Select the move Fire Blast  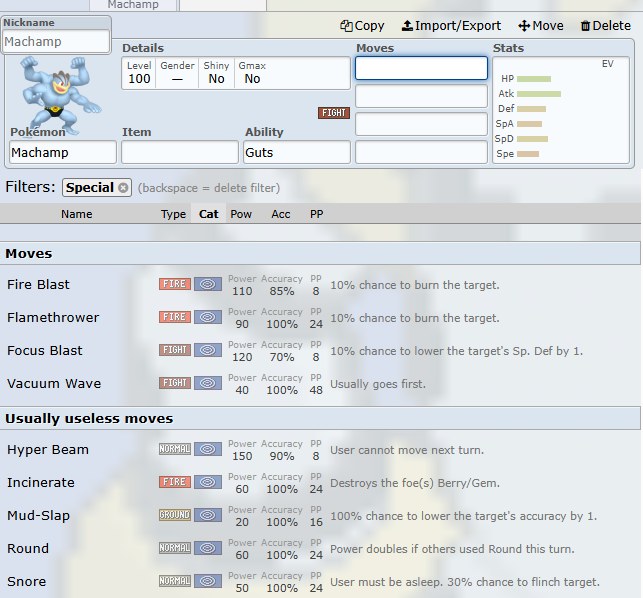(320, 285)
